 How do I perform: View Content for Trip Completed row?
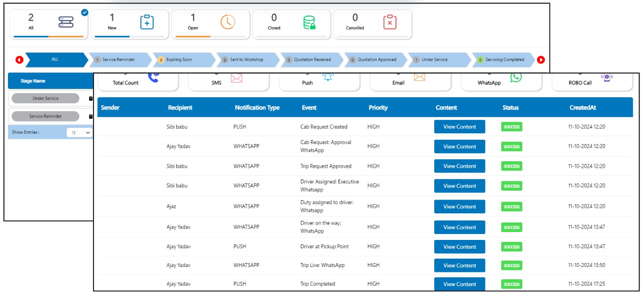pos(459,284)
